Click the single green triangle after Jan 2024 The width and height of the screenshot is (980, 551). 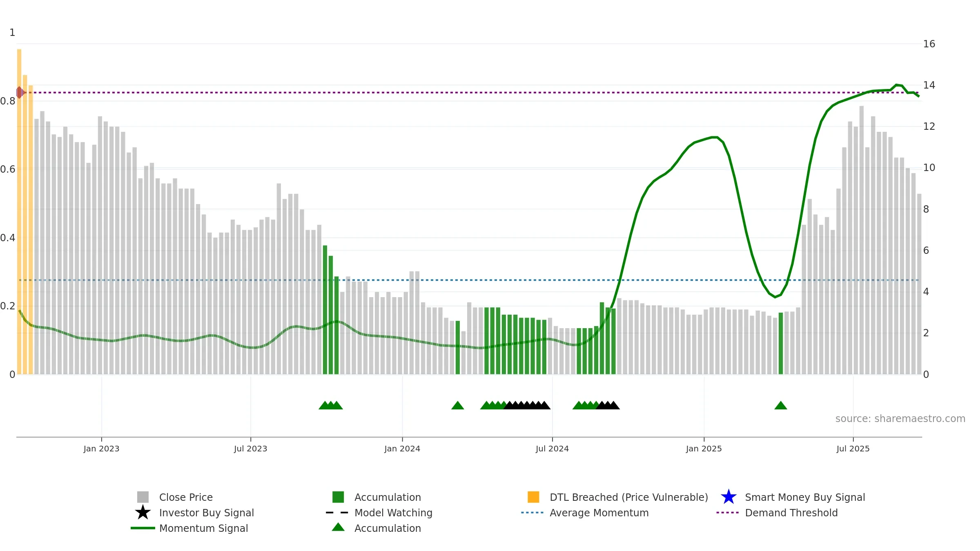coord(458,405)
